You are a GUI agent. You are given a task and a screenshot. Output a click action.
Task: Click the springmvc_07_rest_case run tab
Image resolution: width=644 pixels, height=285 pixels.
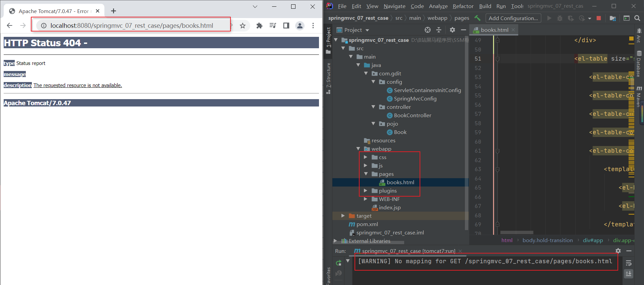[408, 251]
